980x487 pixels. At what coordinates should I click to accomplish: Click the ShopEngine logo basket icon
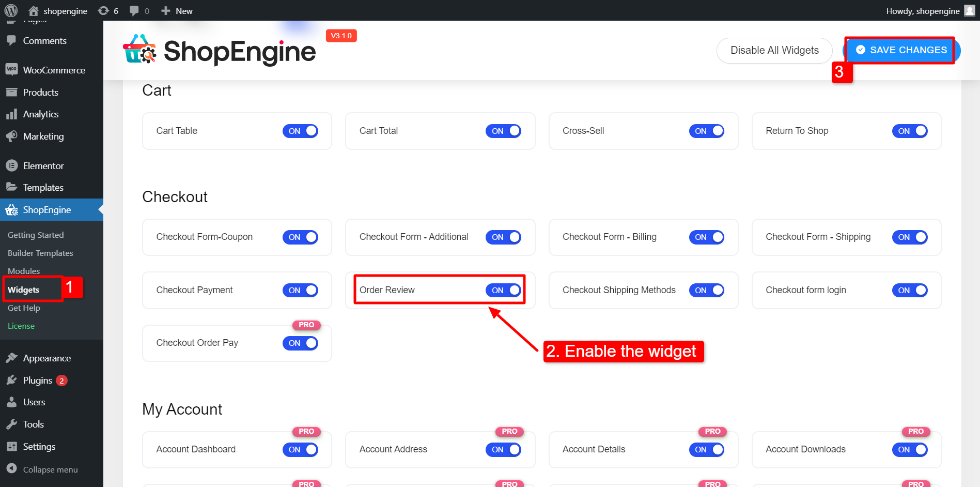click(x=139, y=49)
